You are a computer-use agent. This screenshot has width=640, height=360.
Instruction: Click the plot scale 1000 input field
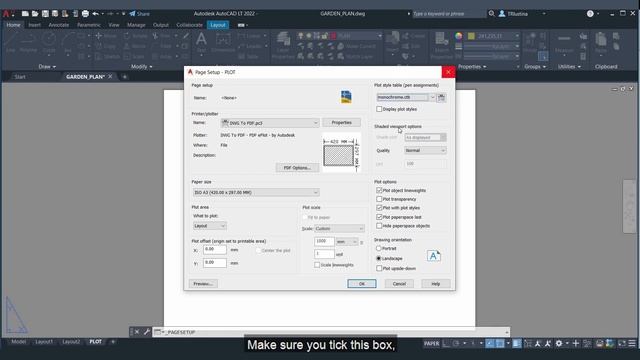pyautogui.click(x=324, y=242)
